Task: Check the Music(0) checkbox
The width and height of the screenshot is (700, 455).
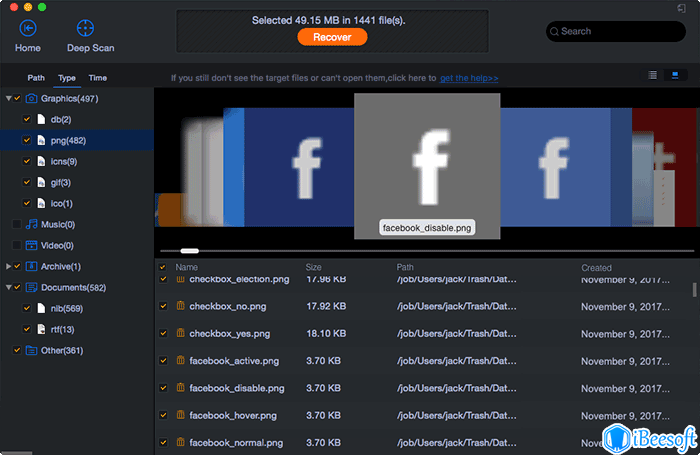Action: [x=17, y=224]
